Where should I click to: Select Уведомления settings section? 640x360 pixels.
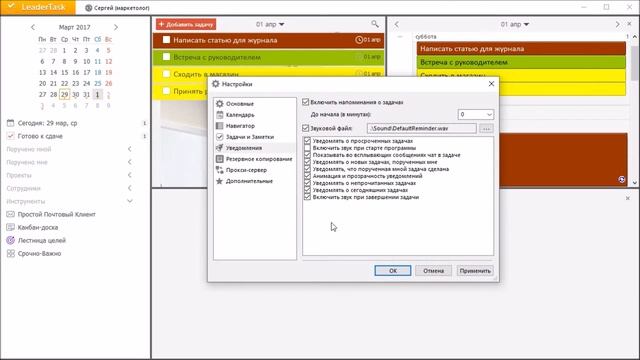(x=244, y=148)
